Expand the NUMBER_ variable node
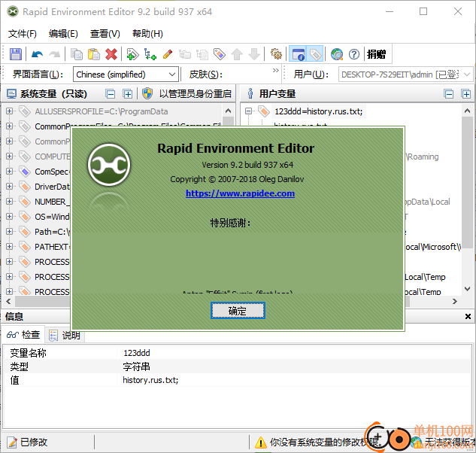Viewport: 476px width, 453px height. coord(9,202)
